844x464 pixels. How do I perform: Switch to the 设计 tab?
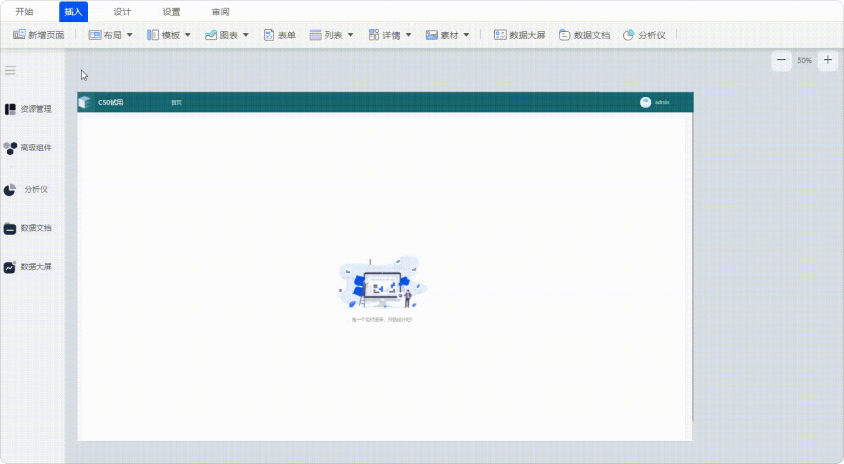click(x=122, y=12)
